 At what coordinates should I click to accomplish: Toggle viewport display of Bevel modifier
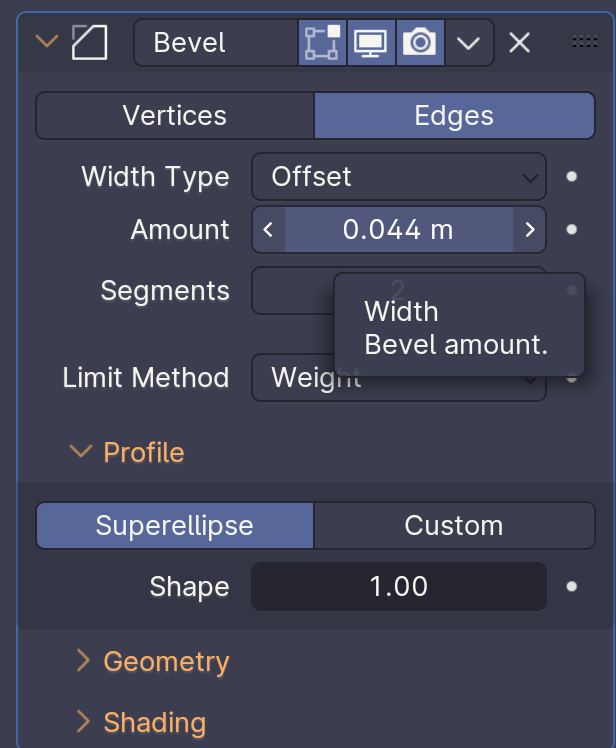click(371, 43)
